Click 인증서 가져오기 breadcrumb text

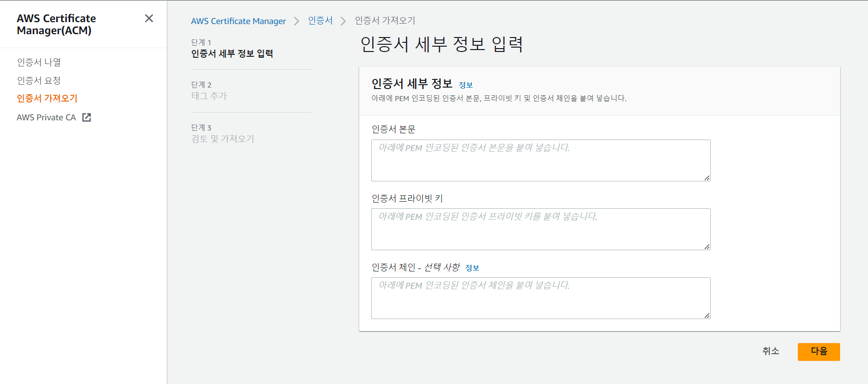pos(385,21)
